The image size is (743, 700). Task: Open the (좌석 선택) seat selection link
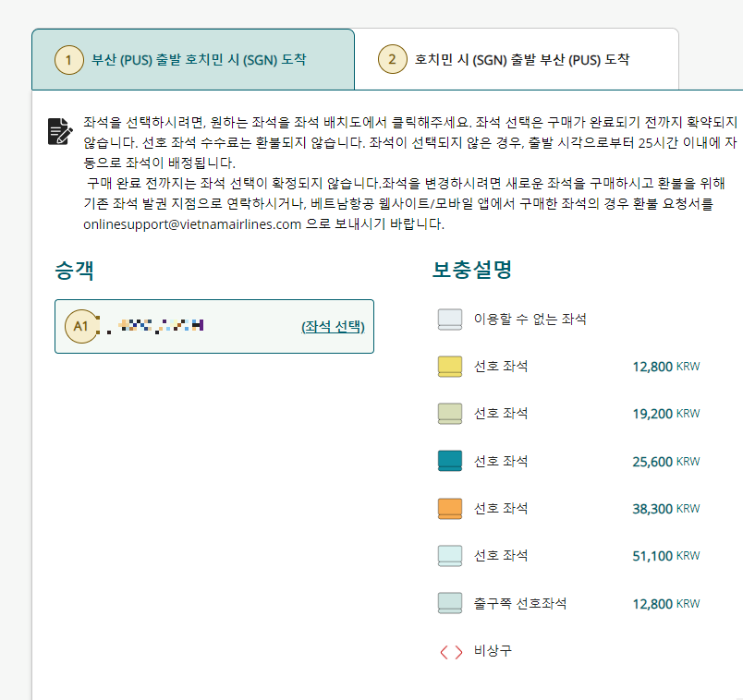coord(332,327)
